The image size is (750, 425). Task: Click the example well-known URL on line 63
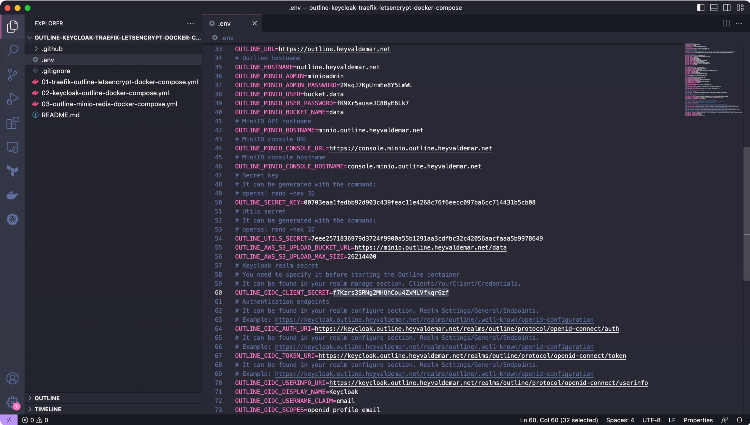(434, 320)
